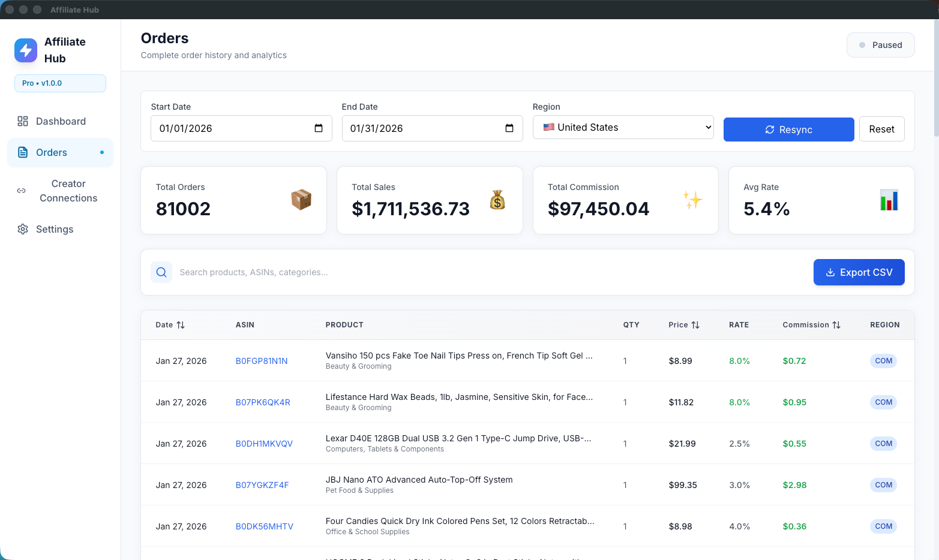Click the search magnifier icon

click(x=161, y=272)
